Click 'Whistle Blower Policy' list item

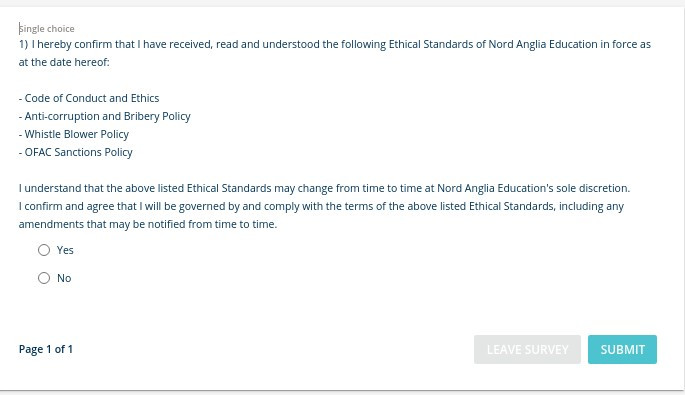point(74,134)
